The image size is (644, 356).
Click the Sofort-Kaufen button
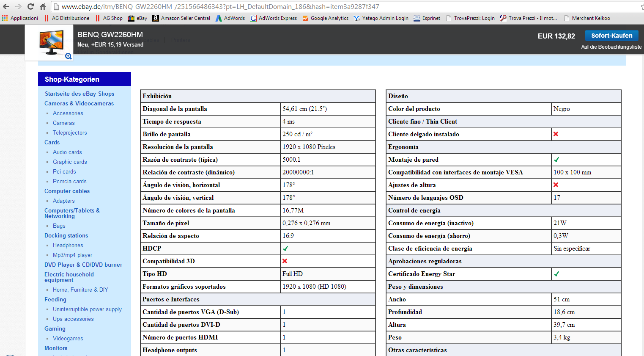pyautogui.click(x=611, y=36)
